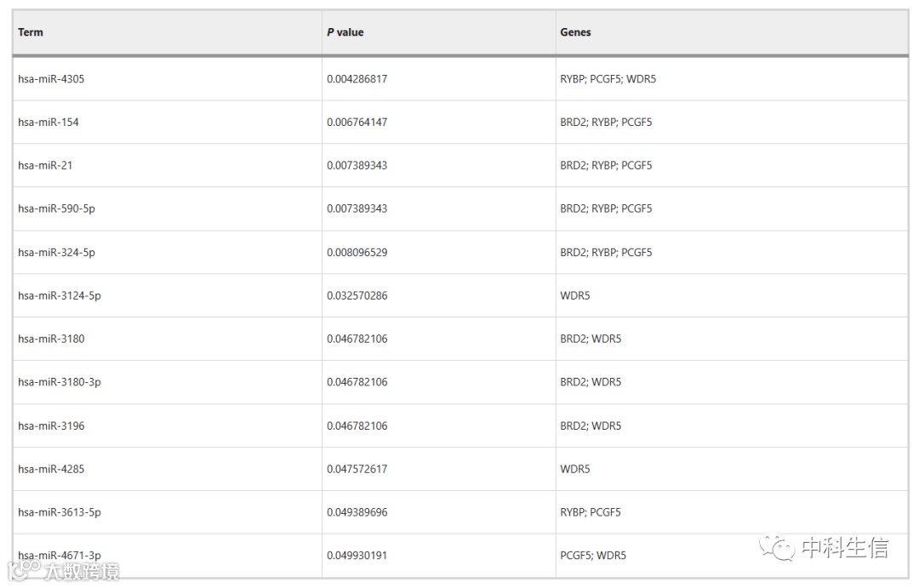Click genes cell RYBP; PCGF5; WDR5
Viewport: 919px width, 588px height.
click(608, 79)
